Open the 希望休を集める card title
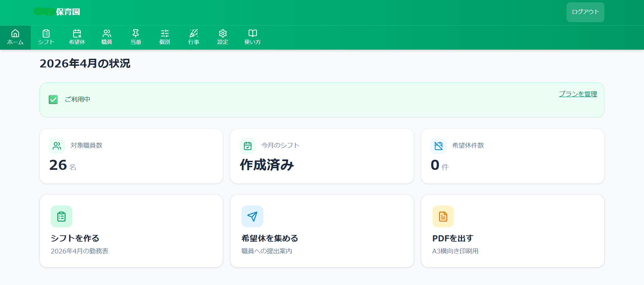Image resolution: width=644 pixels, height=285 pixels. pyautogui.click(x=270, y=238)
